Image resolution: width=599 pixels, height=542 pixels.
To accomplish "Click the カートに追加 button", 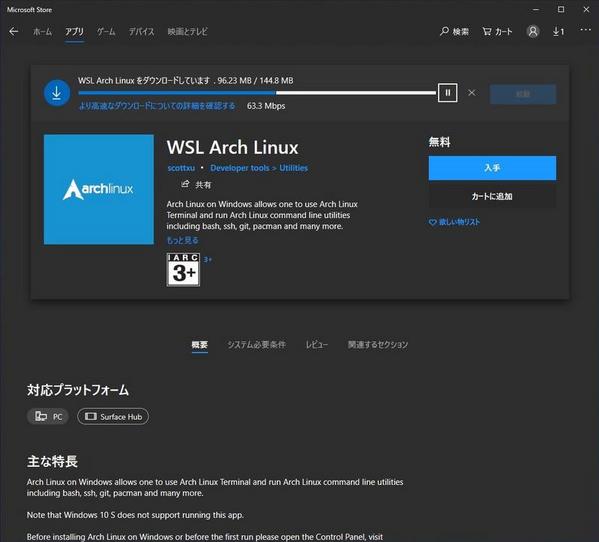I will click(x=492, y=197).
